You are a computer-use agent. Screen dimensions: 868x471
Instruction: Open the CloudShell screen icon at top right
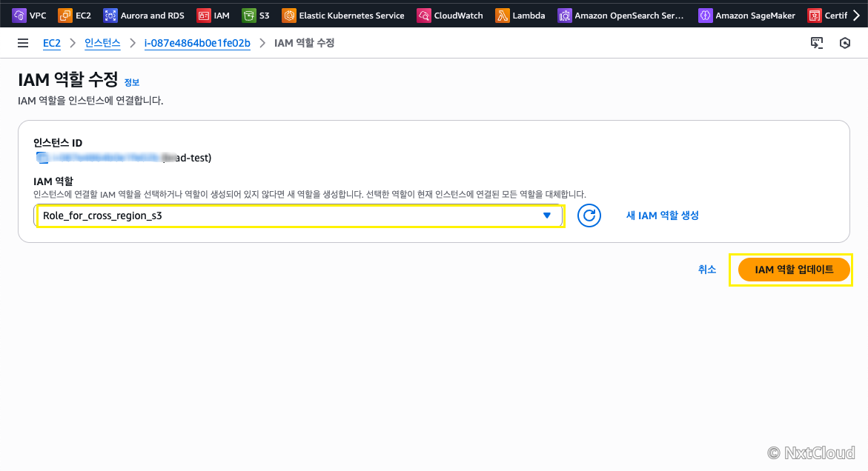[x=817, y=43]
